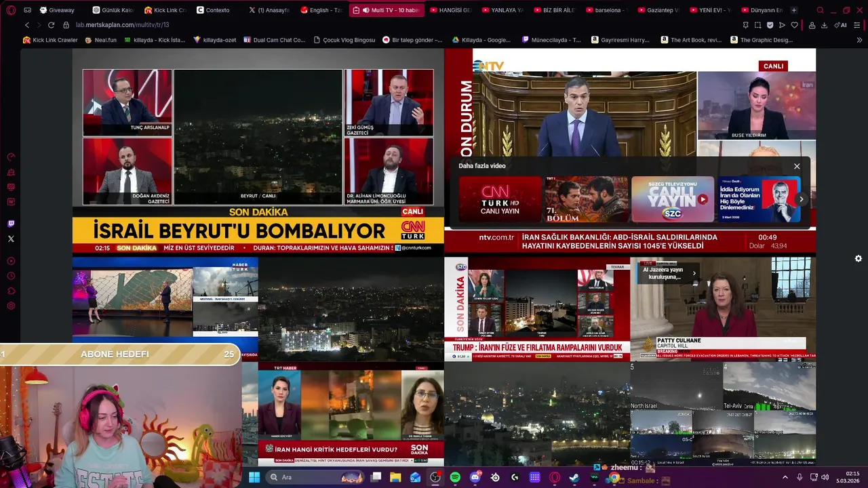The height and width of the screenshot is (488, 868).
Task: Open OBS Studio from the taskbar
Action: coord(435,477)
